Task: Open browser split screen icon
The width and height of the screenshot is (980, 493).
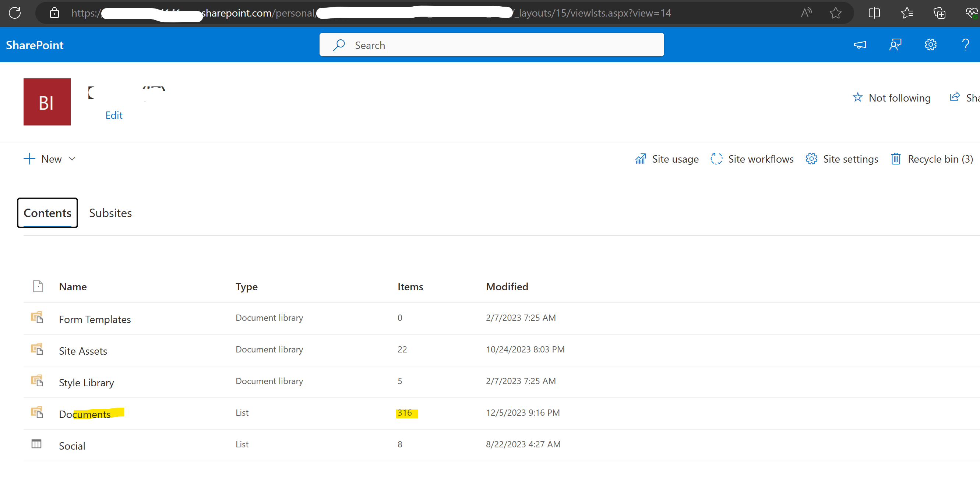Action: click(874, 13)
